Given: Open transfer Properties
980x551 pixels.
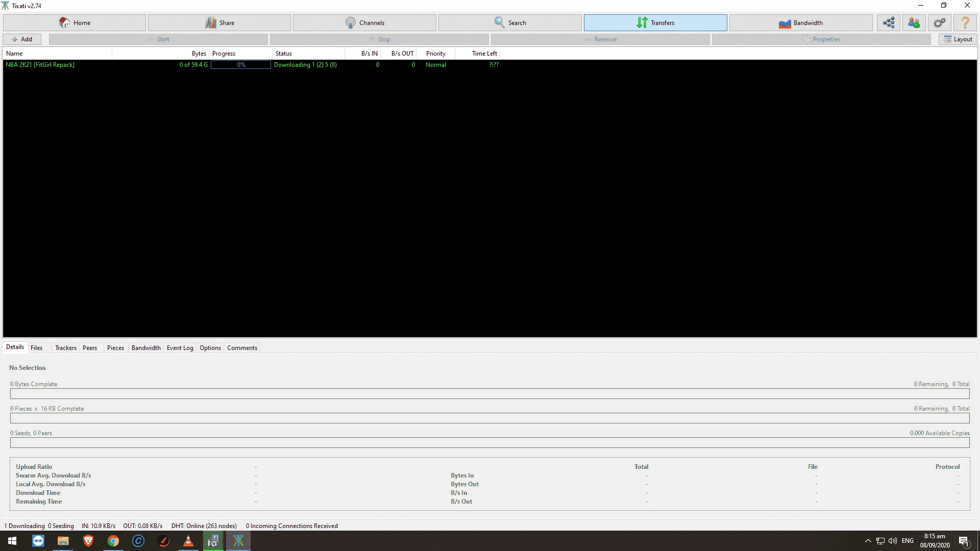Looking at the screenshot, I should point(821,39).
